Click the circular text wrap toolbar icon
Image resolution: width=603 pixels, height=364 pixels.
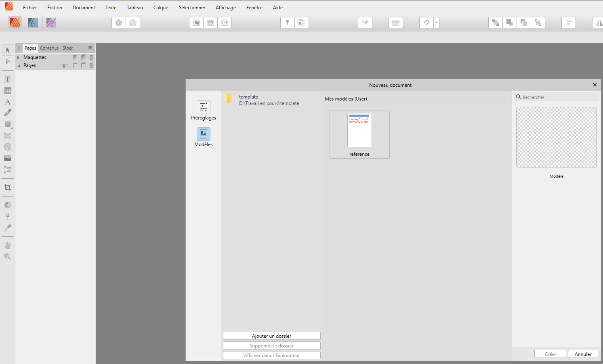(x=210, y=23)
